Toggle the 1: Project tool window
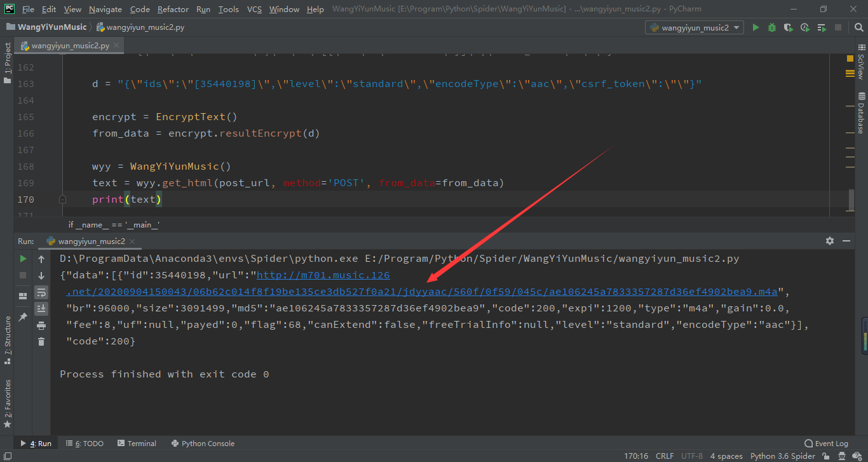This screenshot has height=462, width=868. point(8,63)
